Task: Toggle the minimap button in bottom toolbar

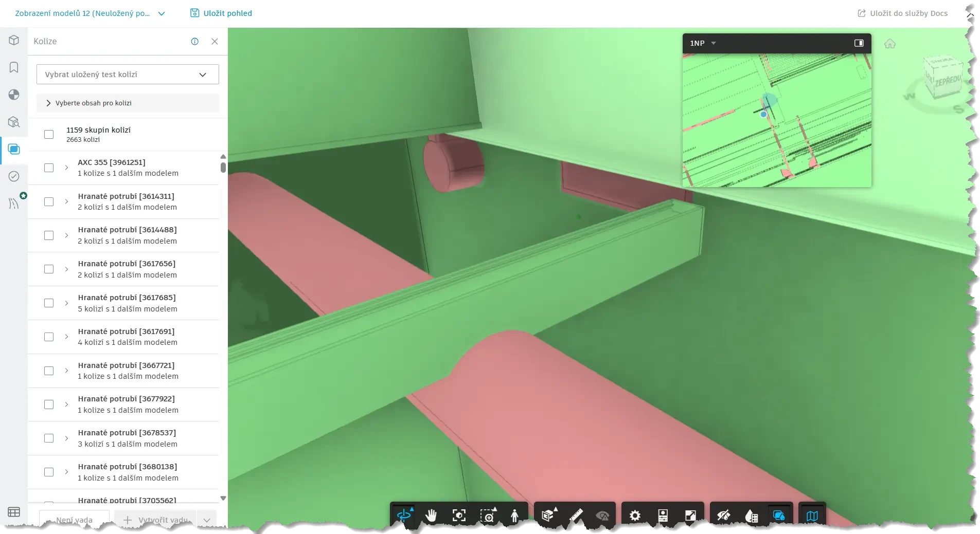Action: click(x=812, y=515)
